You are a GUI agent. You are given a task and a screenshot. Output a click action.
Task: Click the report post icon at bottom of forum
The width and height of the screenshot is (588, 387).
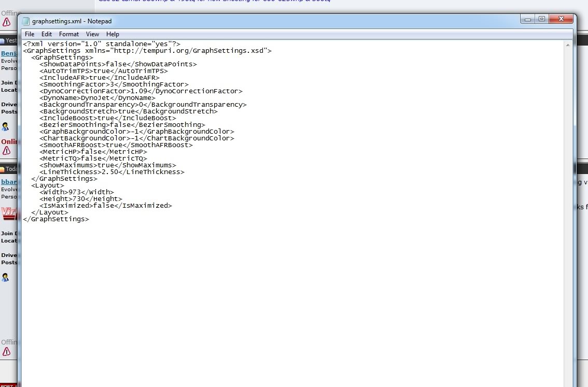pos(6,351)
